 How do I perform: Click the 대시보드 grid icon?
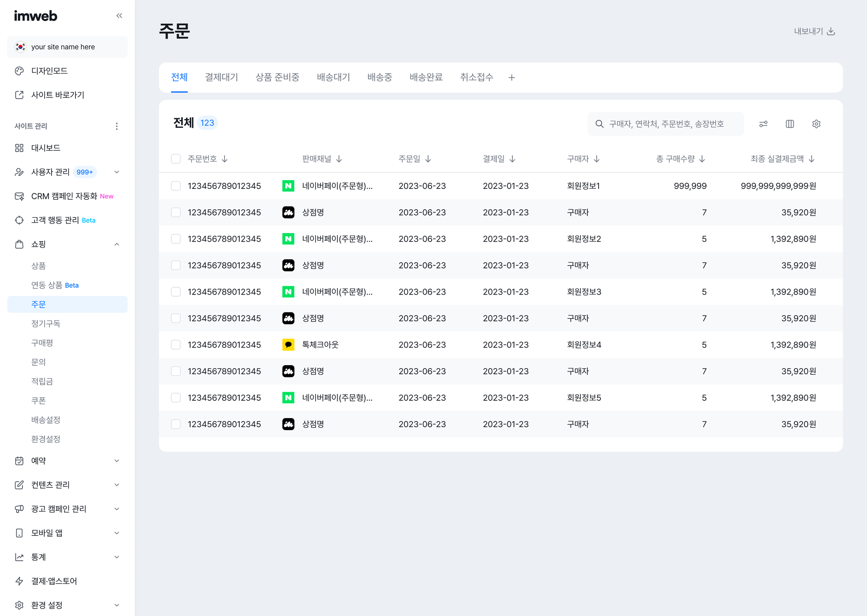pos(19,148)
